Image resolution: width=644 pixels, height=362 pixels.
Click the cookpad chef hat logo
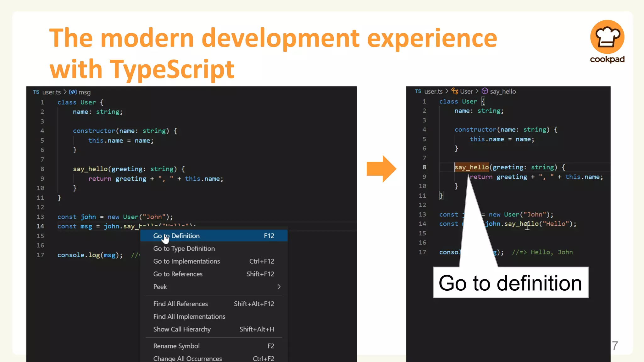607,37
